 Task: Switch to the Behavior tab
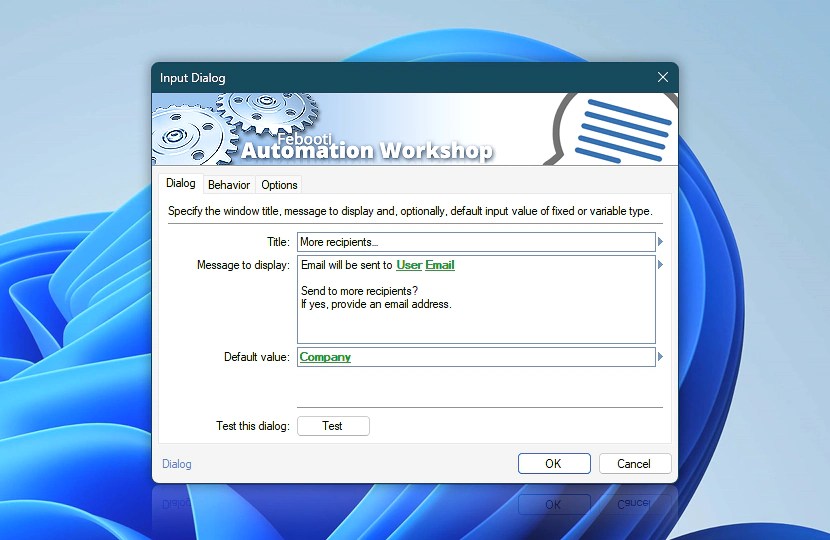229,185
